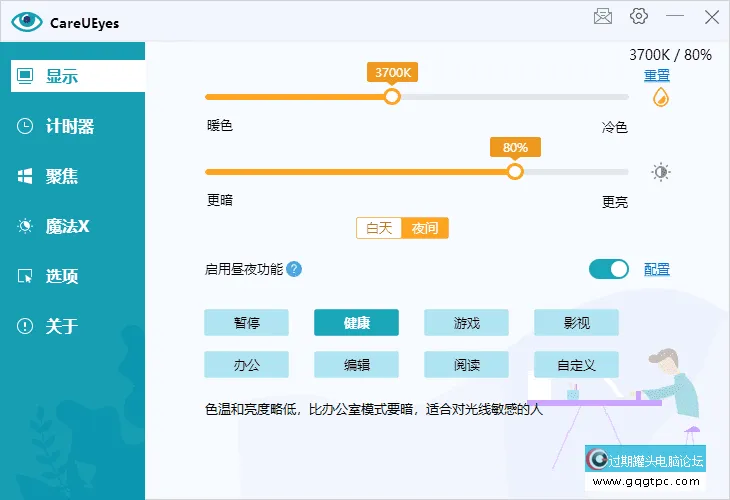Switch to the 聚焦 focus tab
This screenshot has width=730, height=500.
pyautogui.click(x=62, y=176)
